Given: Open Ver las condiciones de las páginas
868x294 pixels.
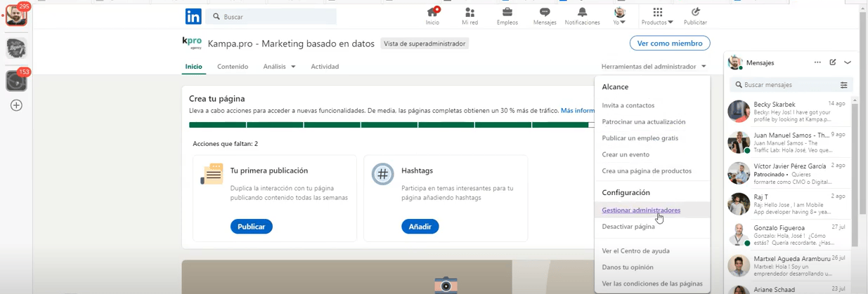Looking at the screenshot, I should coord(652,283).
